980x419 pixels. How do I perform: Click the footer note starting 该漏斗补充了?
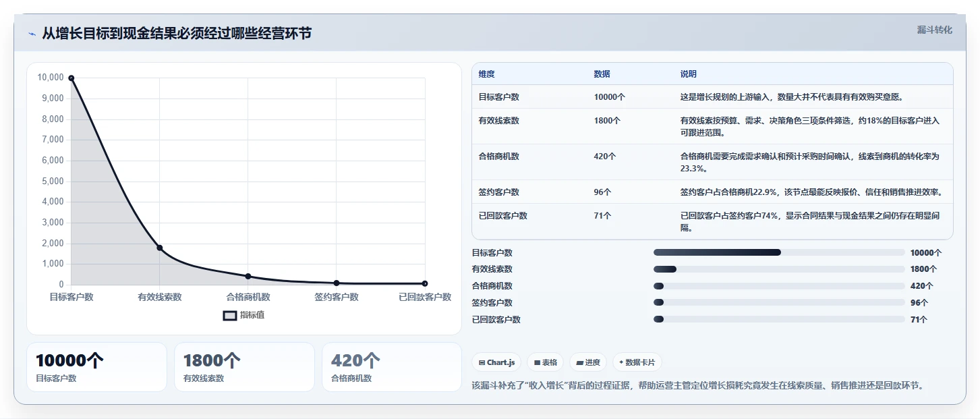click(698, 386)
